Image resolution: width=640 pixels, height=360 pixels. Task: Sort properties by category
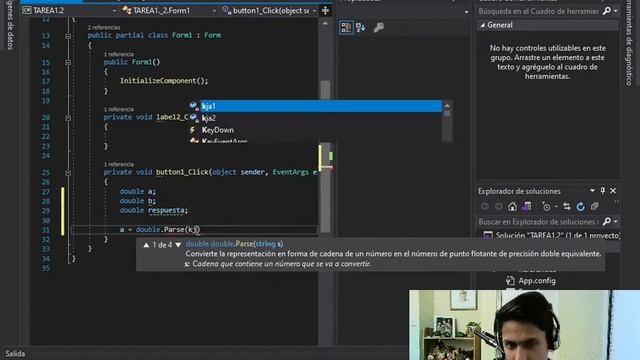pos(346,27)
